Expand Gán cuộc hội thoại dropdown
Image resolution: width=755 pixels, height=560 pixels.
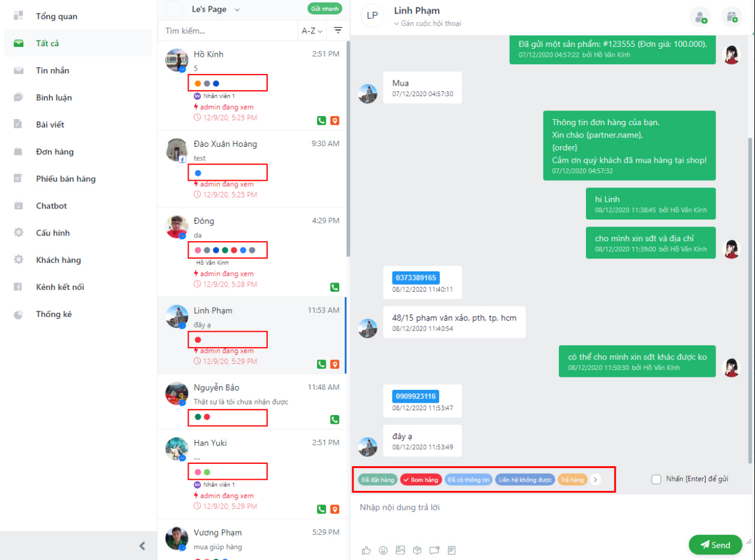(427, 23)
